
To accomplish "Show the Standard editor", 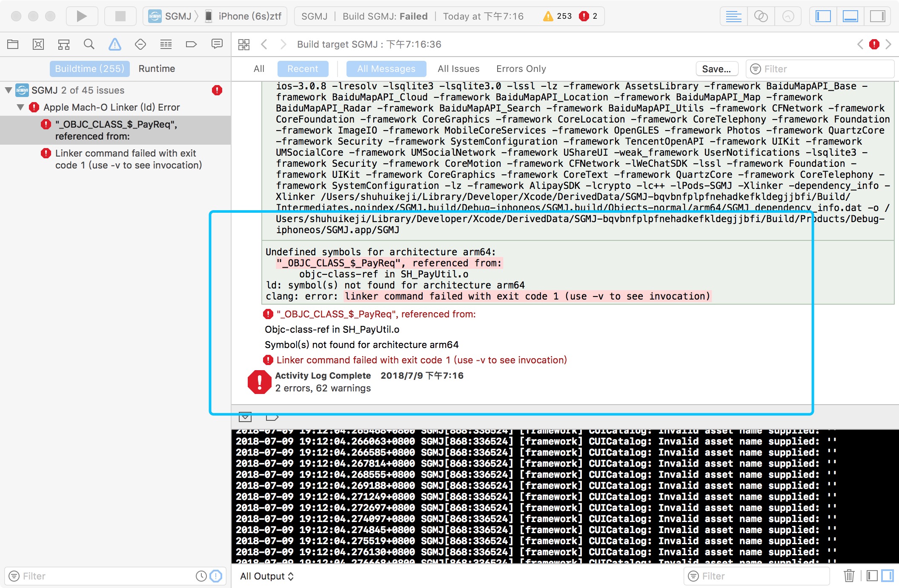I will 733,16.
